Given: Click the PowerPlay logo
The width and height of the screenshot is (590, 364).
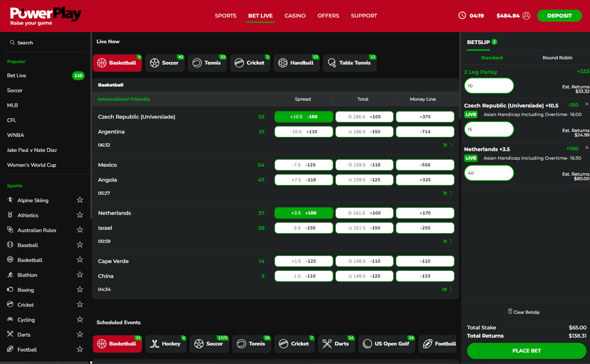Looking at the screenshot, I should (45, 17).
